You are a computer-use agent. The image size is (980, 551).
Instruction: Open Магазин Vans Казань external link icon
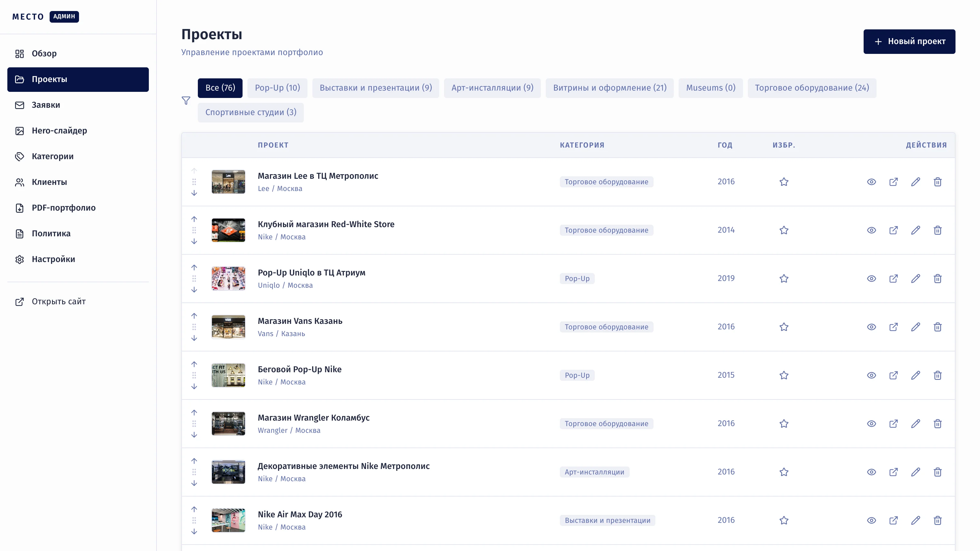[893, 327]
